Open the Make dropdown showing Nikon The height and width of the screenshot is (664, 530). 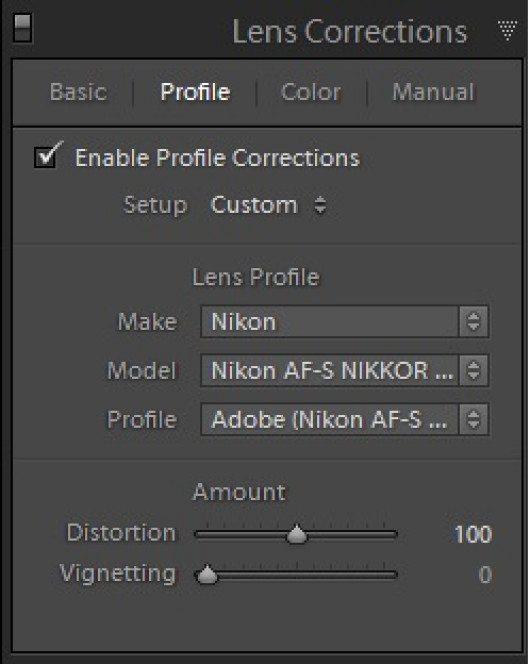tap(330, 321)
